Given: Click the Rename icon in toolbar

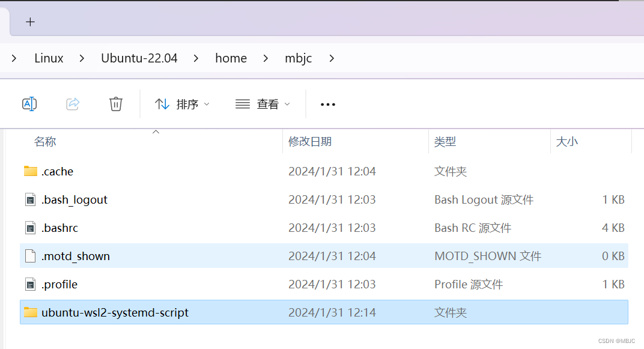Looking at the screenshot, I should point(29,104).
